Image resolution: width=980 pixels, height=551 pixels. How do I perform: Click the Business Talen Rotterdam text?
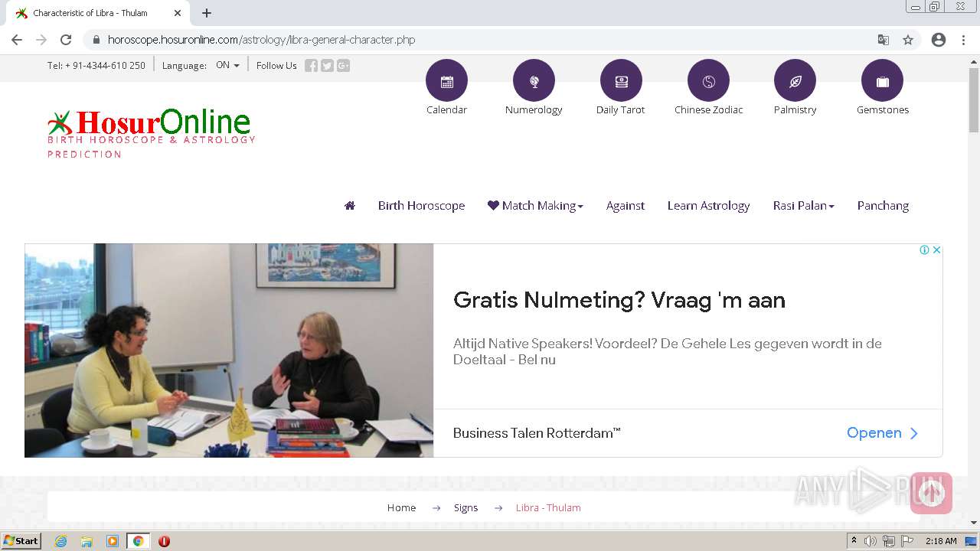click(x=537, y=432)
